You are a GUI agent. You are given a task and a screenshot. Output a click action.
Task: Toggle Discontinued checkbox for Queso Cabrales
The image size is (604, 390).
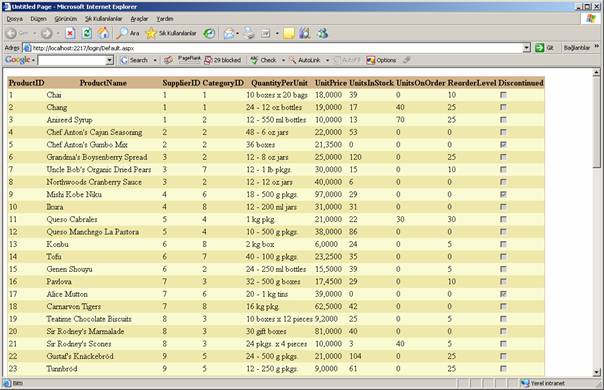(x=503, y=219)
